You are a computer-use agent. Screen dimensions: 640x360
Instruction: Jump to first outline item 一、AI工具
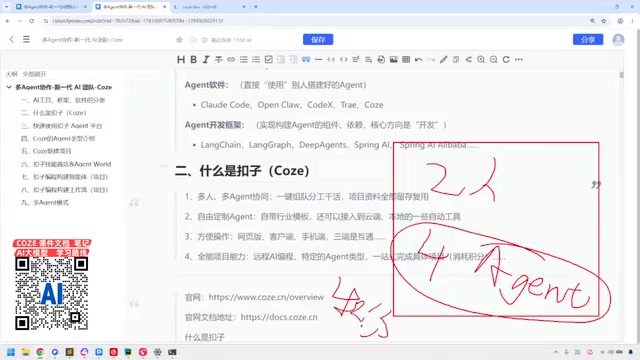[63, 100]
